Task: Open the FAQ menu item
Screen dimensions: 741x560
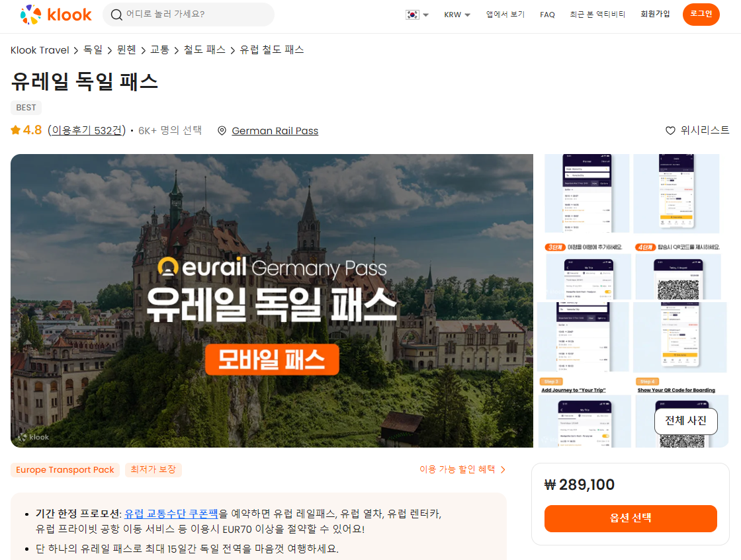Action: pos(547,15)
